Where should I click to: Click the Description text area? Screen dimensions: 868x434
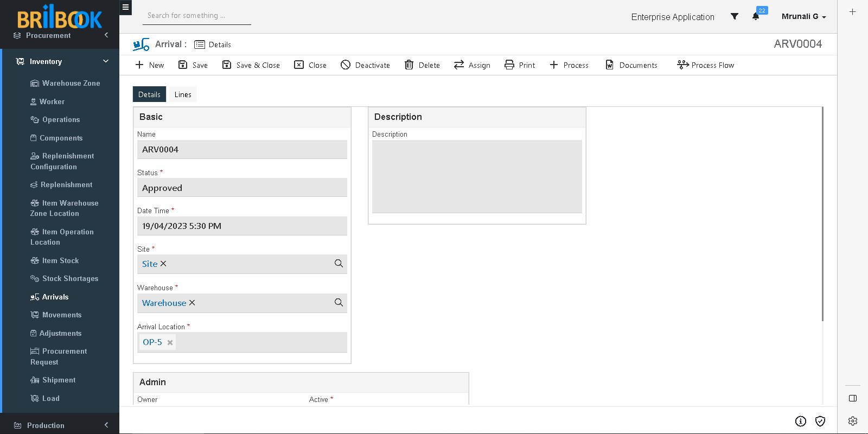click(477, 176)
